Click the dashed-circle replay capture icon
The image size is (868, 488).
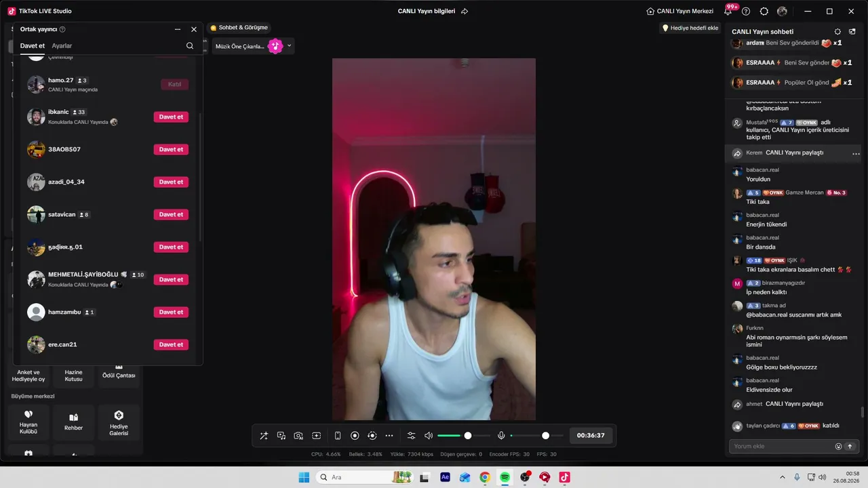point(372,435)
